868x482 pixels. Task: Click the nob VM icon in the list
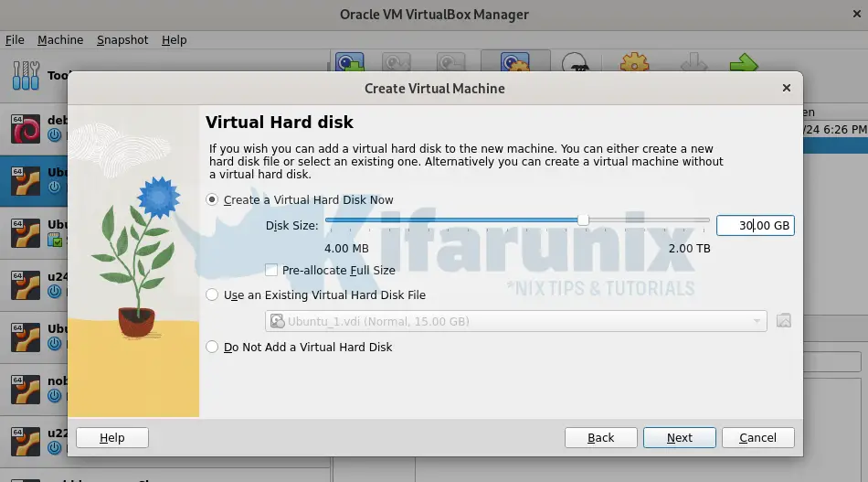(26, 389)
